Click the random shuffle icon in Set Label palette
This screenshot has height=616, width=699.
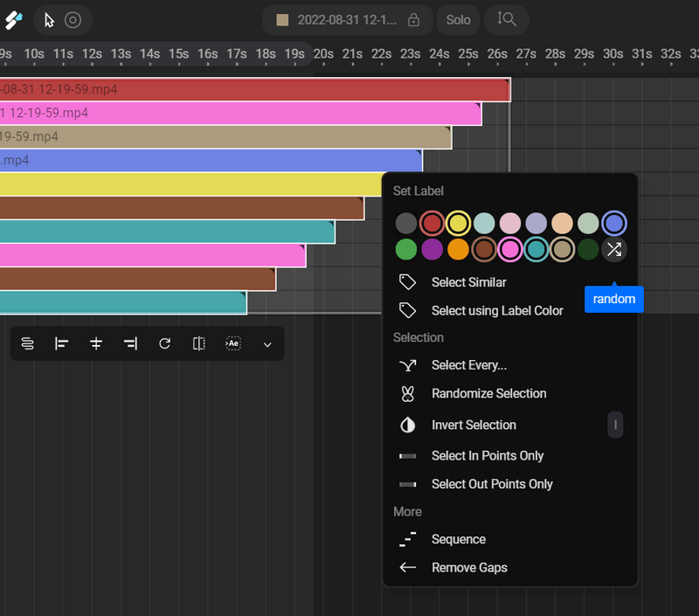click(614, 250)
